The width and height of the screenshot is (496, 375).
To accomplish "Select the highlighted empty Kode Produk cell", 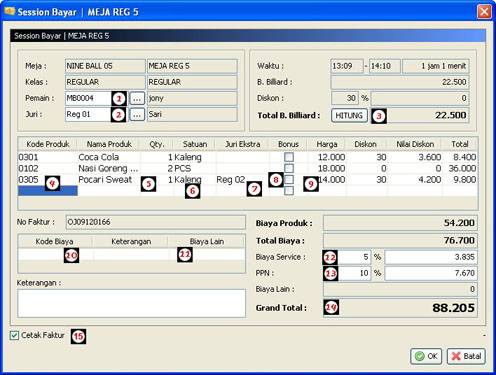I will [x=48, y=191].
